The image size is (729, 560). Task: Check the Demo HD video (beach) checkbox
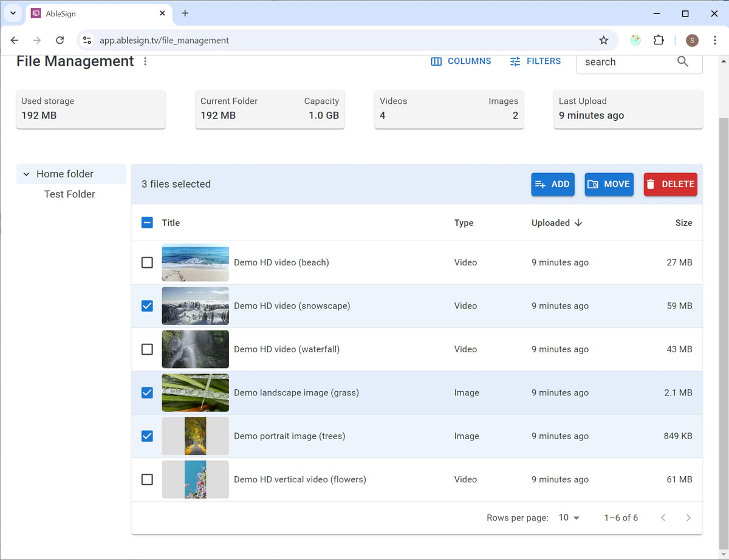click(146, 262)
